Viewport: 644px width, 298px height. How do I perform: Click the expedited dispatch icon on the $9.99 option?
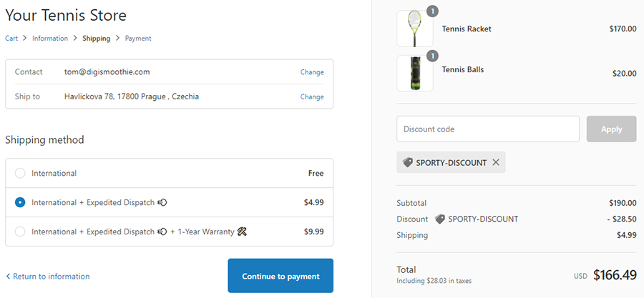point(162,232)
